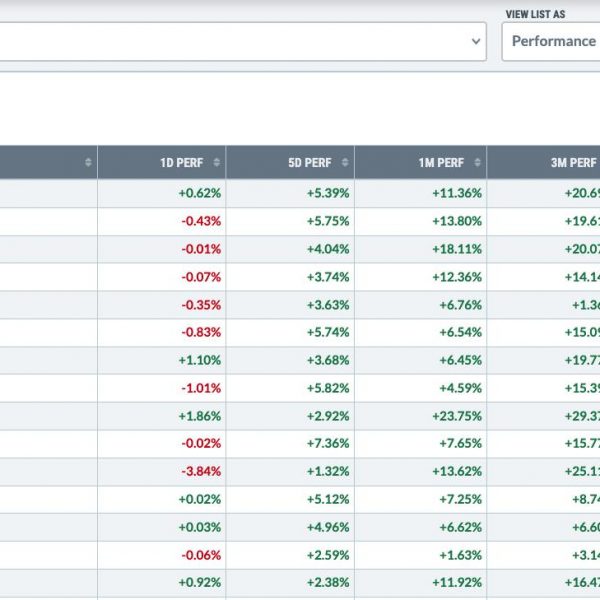Screen dimensions: 600x600
Task: Select the +5.12% 5D value
Action: coord(328,499)
